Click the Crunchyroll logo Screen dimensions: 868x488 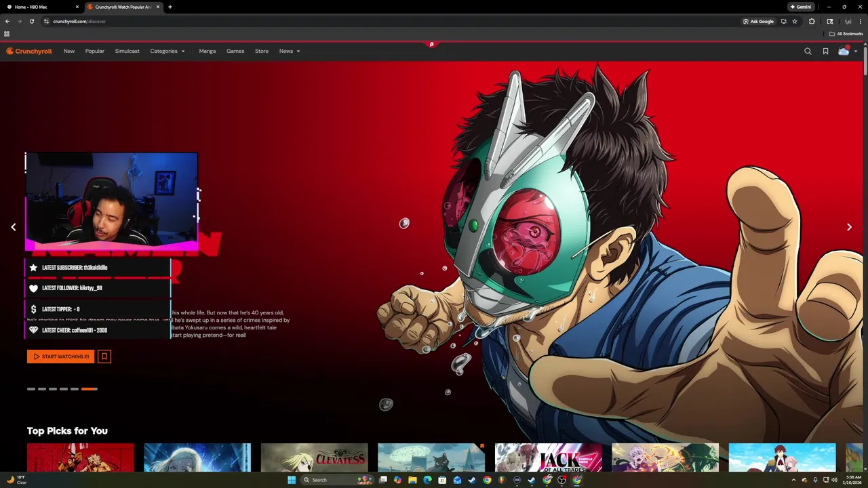29,51
